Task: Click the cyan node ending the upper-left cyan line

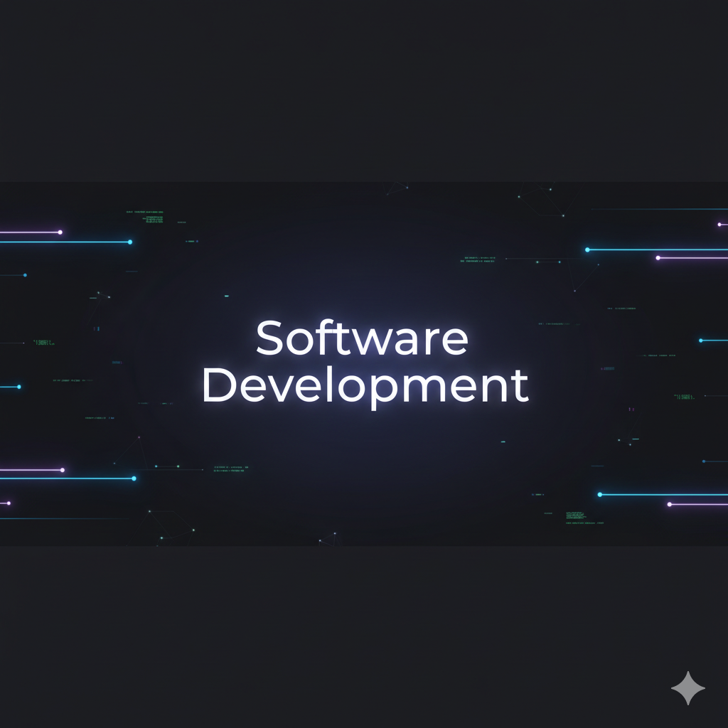Action: click(130, 242)
